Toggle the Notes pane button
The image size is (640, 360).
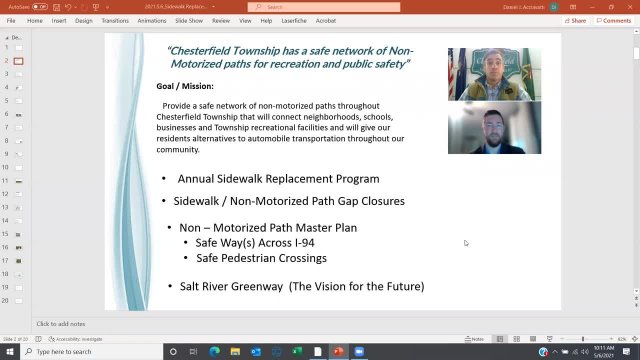click(x=474, y=339)
